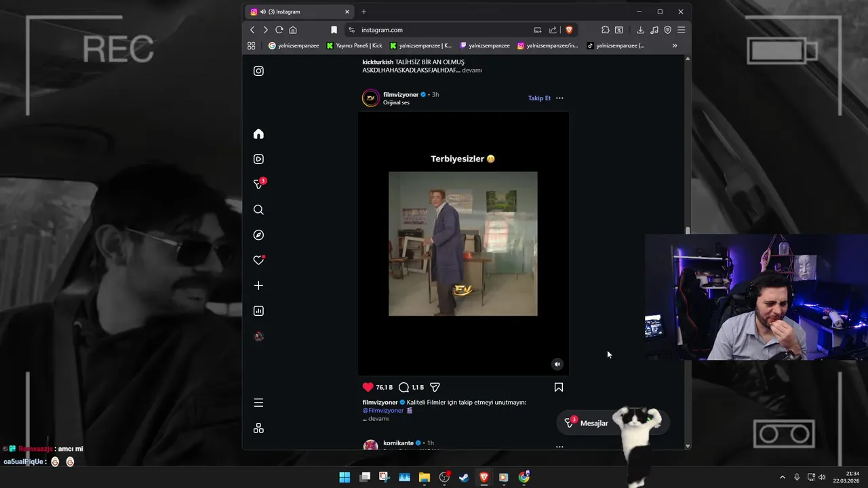Image resolution: width=868 pixels, height=488 pixels.
Task: Open the browser main menu
Action: 681,30
